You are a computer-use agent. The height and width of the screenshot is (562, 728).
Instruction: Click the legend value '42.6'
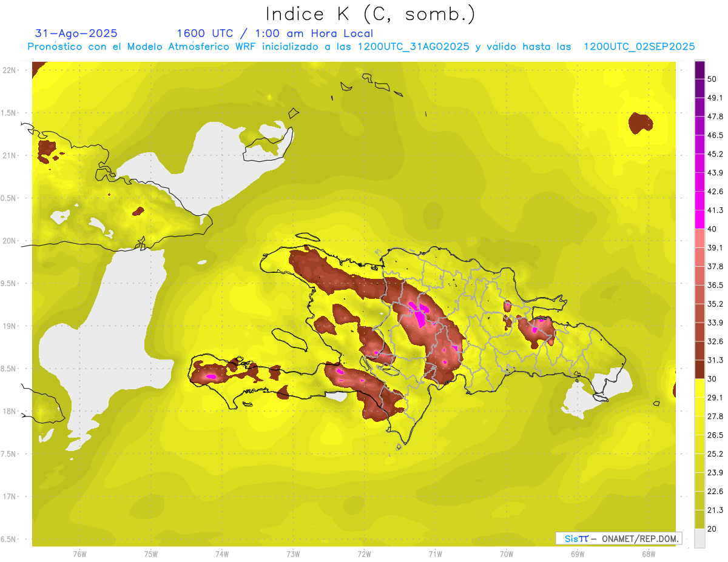pyautogui.click(x=715, y=192)
